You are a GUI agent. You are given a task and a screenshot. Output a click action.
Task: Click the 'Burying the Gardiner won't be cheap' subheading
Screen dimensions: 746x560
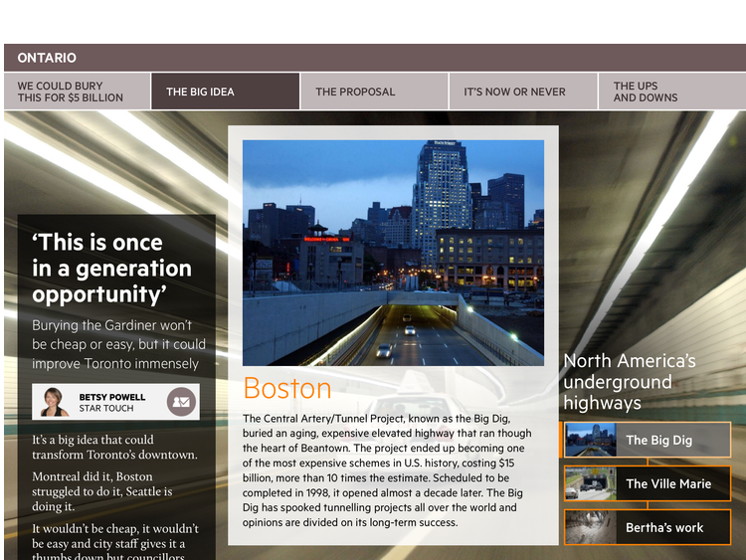119,344
